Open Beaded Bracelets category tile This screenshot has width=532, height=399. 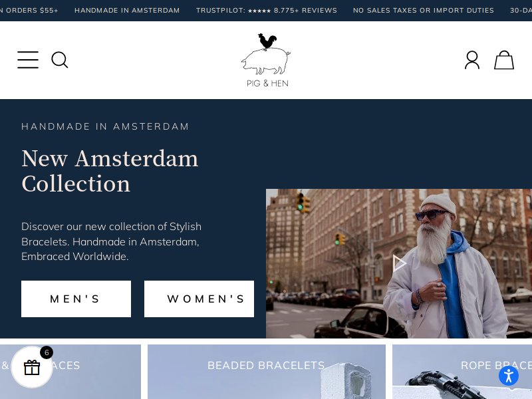coord(267,372)
